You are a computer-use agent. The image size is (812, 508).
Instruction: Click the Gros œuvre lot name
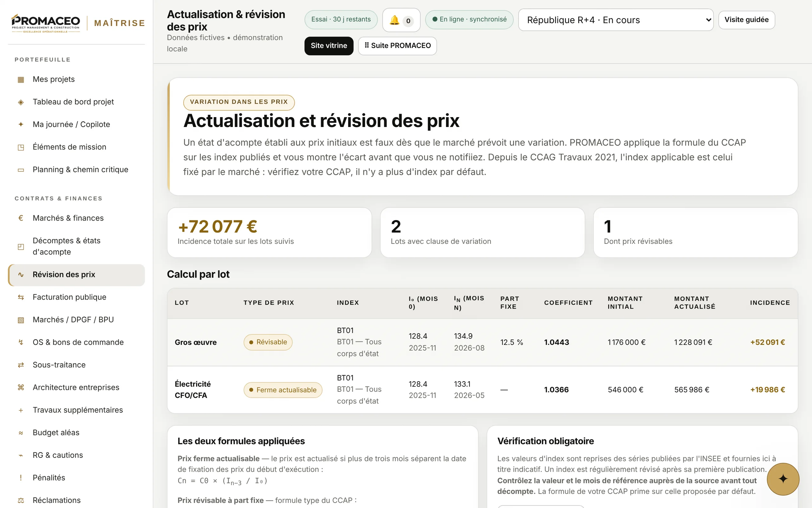pos(196,342)
